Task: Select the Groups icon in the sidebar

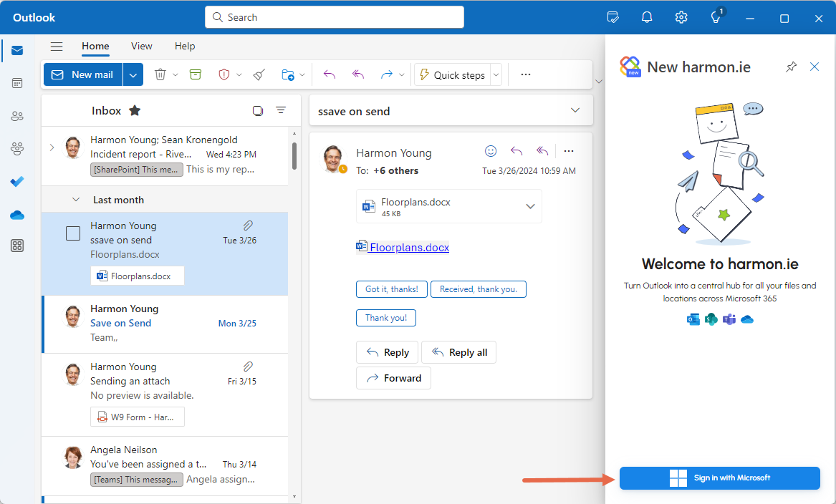Action: point(16,148)
